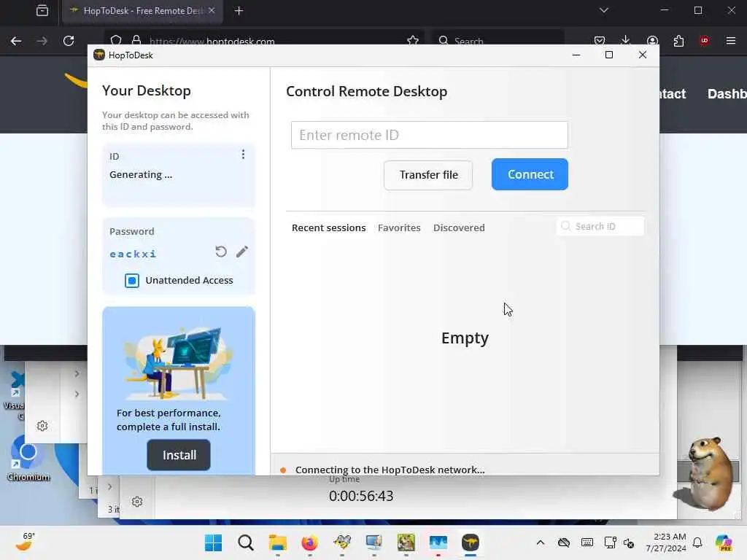Click the uBlock Origin extension icon
This screenshot has height=560, width=747.
[704, 41]
